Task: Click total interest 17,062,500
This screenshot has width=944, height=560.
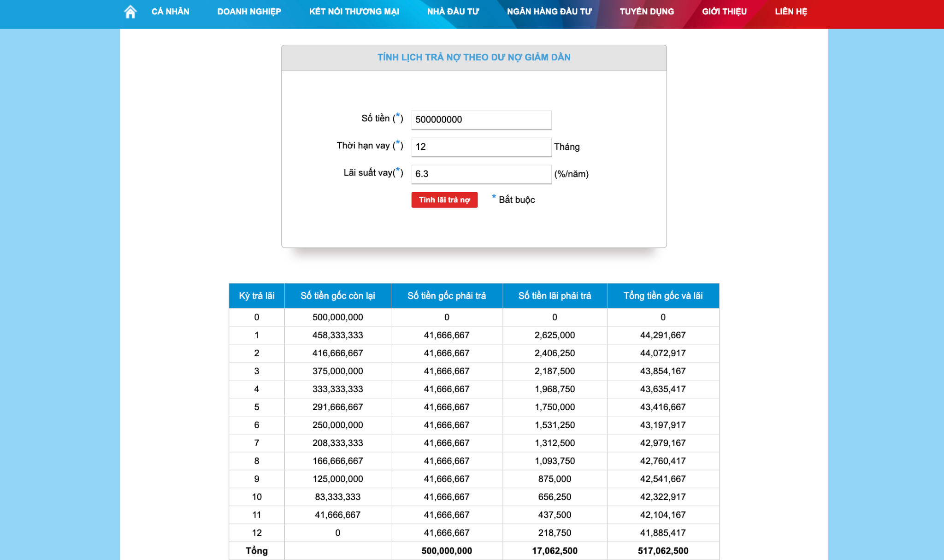Action: tap(555, 551)
